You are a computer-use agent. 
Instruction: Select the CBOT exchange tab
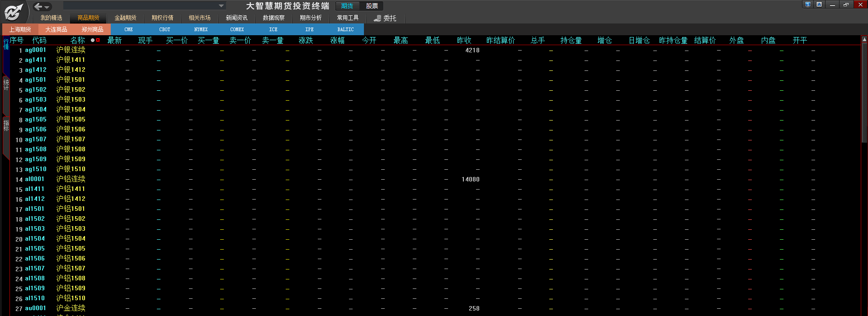(165, 29)
